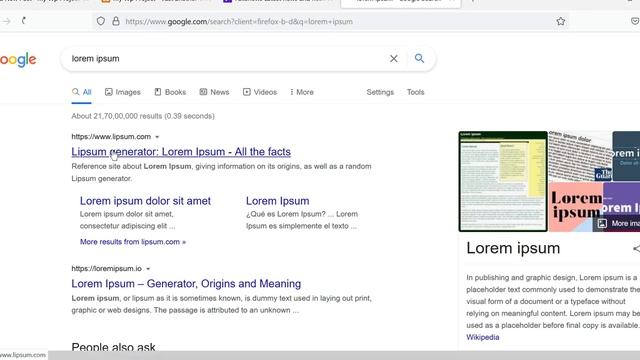The image size is (640, 360).
Task: Click the More images icon on thumbnails
Action: pyautogui.click(x=602, y=223)
